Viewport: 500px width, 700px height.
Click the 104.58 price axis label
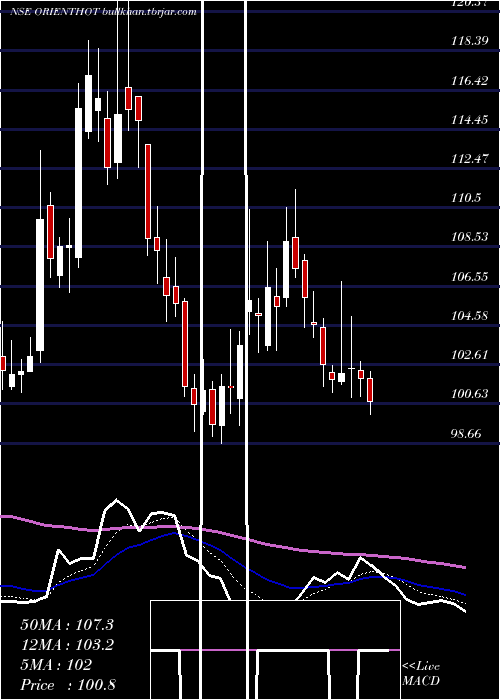click(470, 316)
